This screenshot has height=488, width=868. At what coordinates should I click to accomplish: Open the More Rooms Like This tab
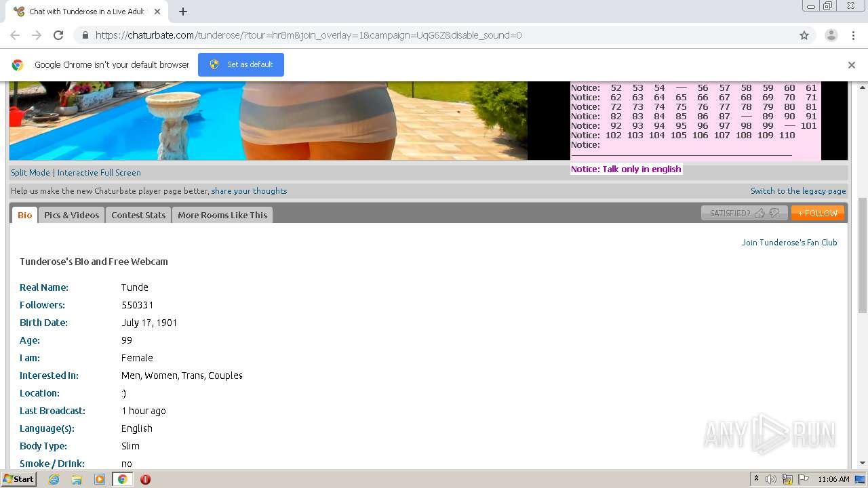[222, 215]
